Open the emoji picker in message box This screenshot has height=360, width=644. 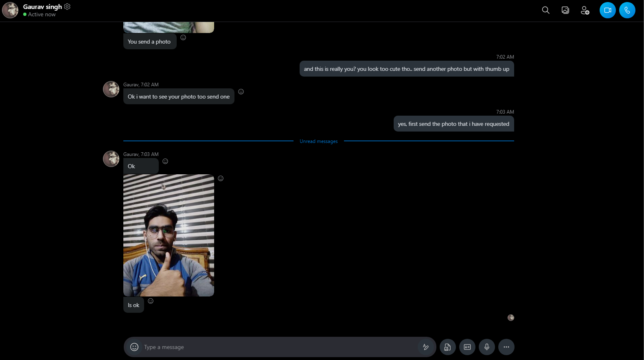pyautogui.click(x=134, y=347)
